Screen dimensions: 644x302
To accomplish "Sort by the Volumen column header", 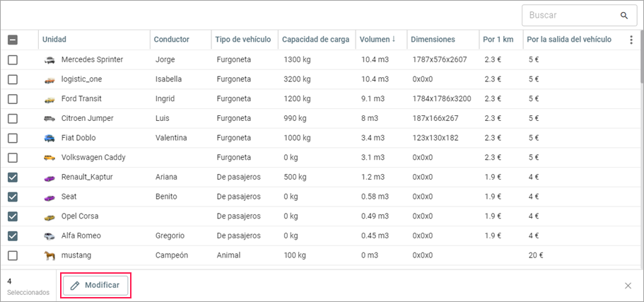I will (375, 40).
